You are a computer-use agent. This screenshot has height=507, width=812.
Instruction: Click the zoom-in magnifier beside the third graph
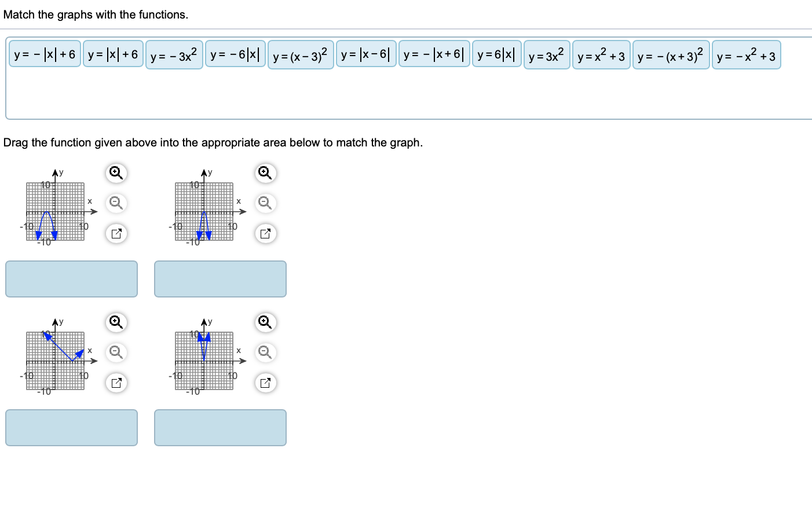[x=115, y=322]
